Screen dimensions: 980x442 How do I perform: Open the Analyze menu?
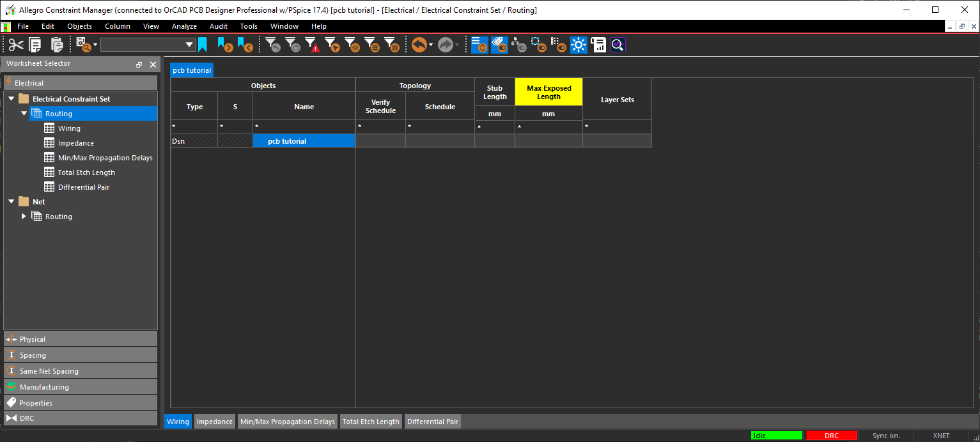tap(184, 26)
